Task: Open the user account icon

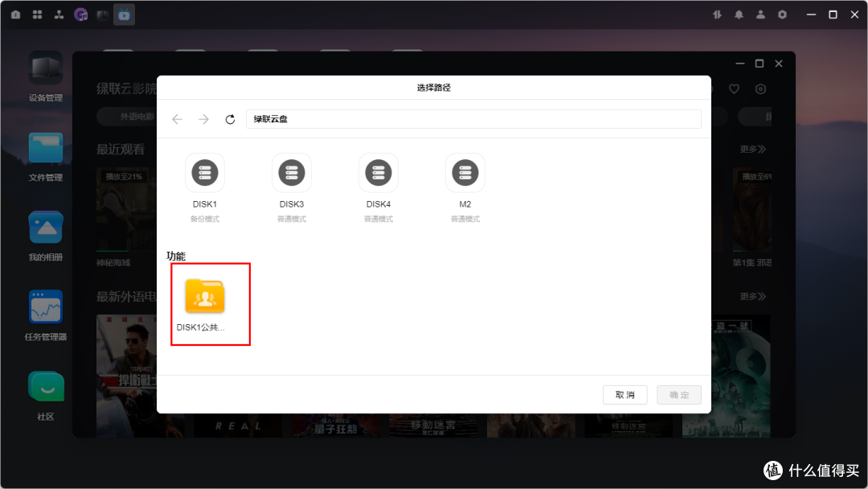Action: pos(760,15)
